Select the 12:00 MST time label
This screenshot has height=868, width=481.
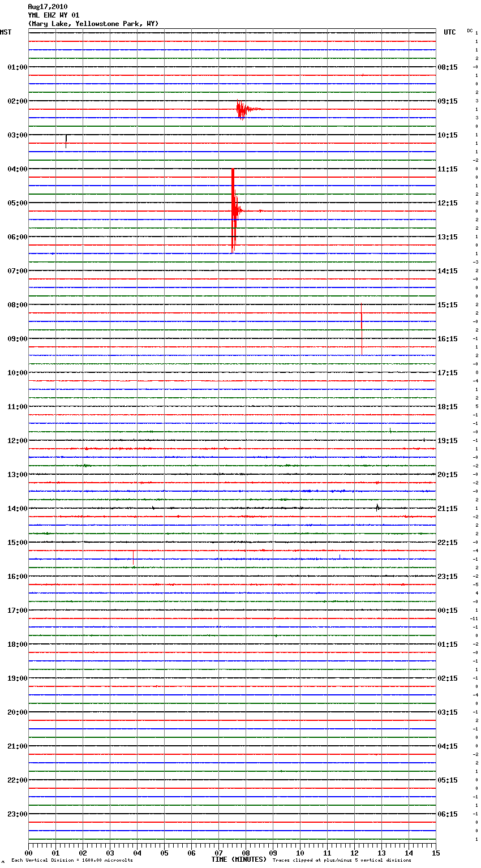pyautogui.click(x=17, y=441)
